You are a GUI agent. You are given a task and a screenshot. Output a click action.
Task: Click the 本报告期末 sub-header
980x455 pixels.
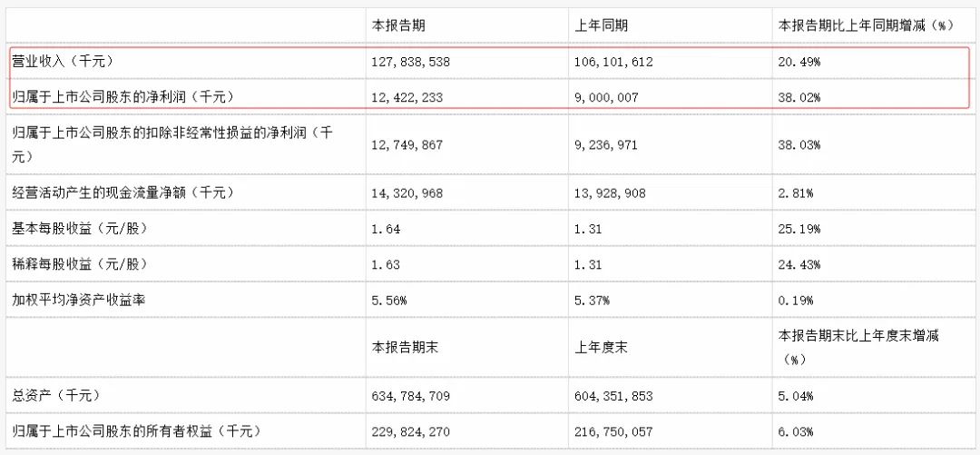400,346
